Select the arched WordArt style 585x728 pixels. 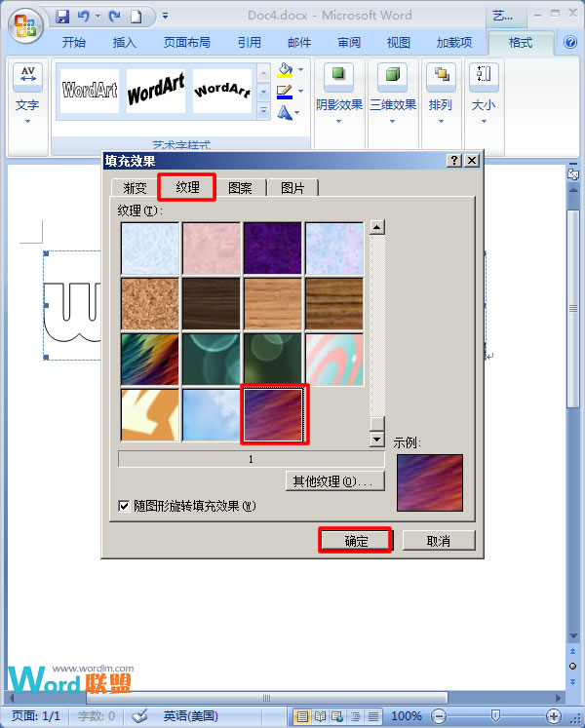click(x=222, y=91)
